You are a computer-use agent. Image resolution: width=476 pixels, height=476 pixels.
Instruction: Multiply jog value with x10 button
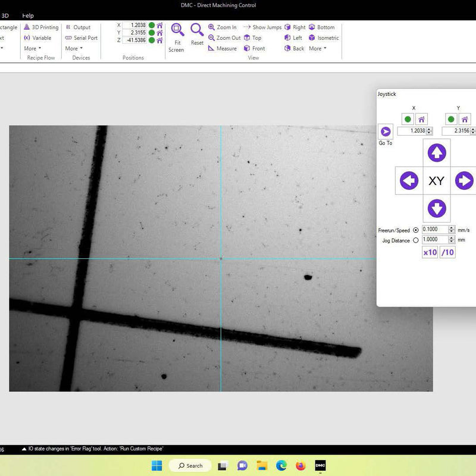[x=430, y=252]
